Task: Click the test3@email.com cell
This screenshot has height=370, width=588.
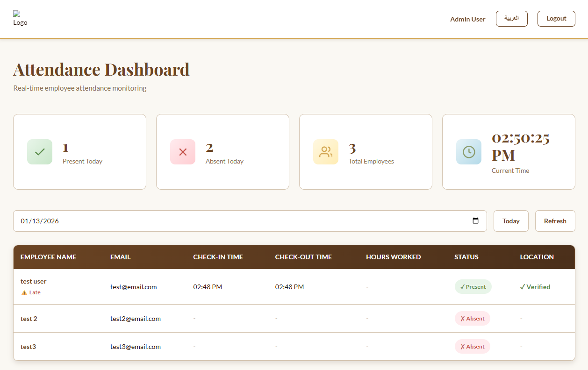Action: coord(136,347)
